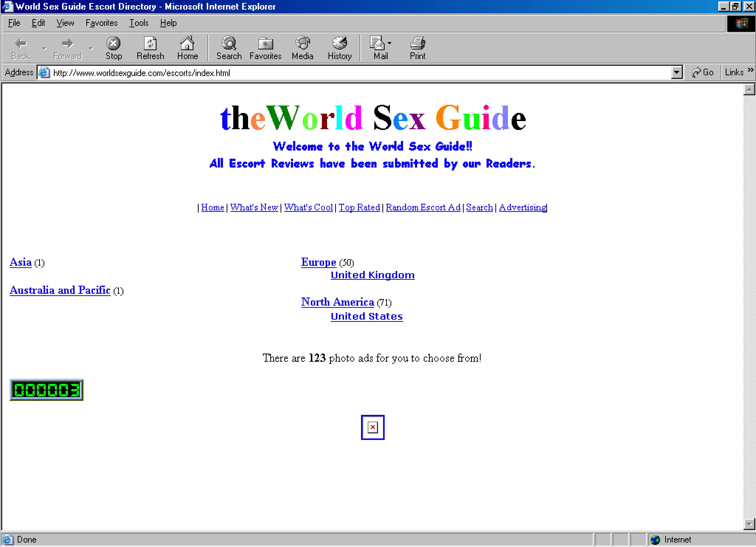Viewport: 756px width, 547px height.
Task: Open the address bar dropdown list
Action: 677,72
